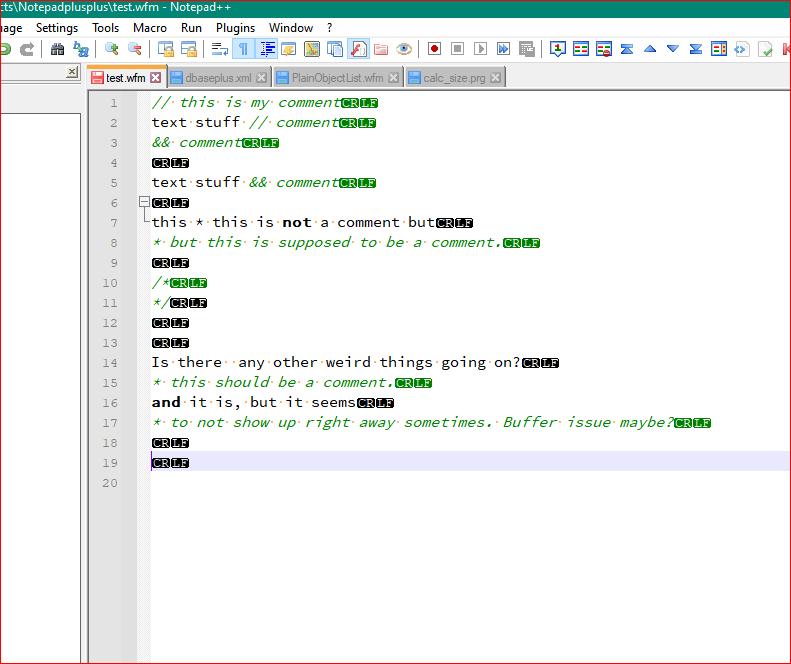This screenshot has width=791, height=664.
Task: Click the Redo toolbar icon
Action: coord(27,49)
